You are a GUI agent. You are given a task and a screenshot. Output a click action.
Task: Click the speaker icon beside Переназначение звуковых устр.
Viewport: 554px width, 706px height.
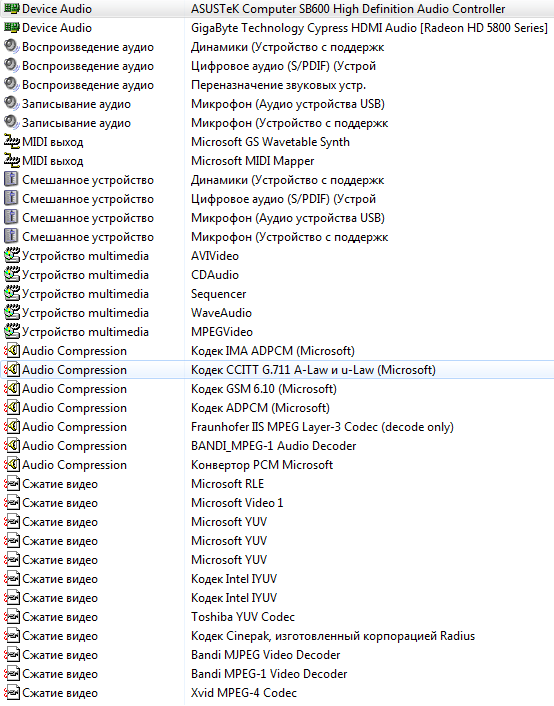(x=12, y=84)
